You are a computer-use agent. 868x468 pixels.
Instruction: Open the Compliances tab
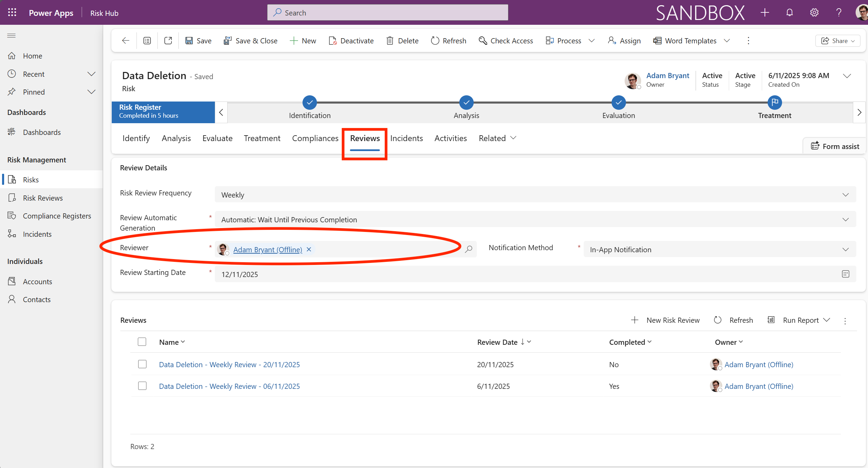pos(315,138)
